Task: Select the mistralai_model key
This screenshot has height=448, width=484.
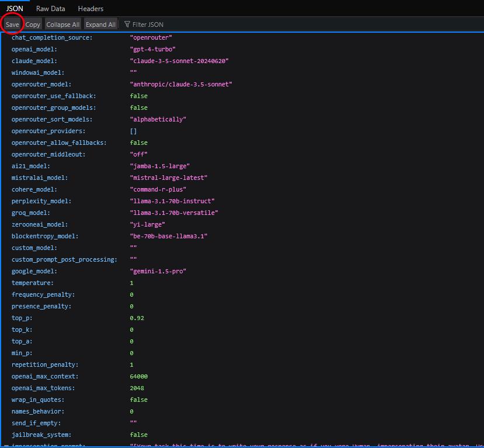Action: pyautogui.click(x=40, y=178)
